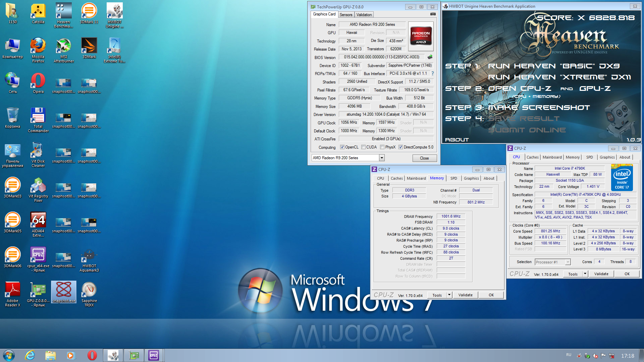The width and height of the screenshot is (644, 362).
Task: Launch Vit Disk Cleaner shortcut
Action: [38, 155]
